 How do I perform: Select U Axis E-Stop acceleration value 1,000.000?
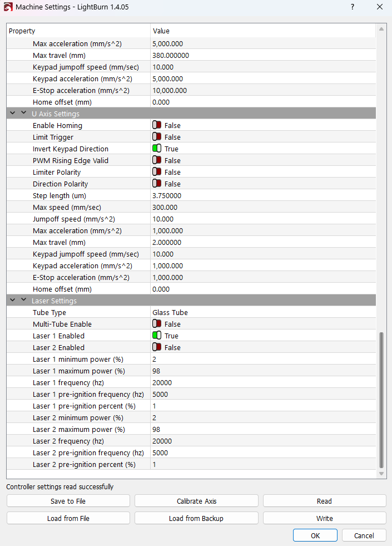point(168,277)
